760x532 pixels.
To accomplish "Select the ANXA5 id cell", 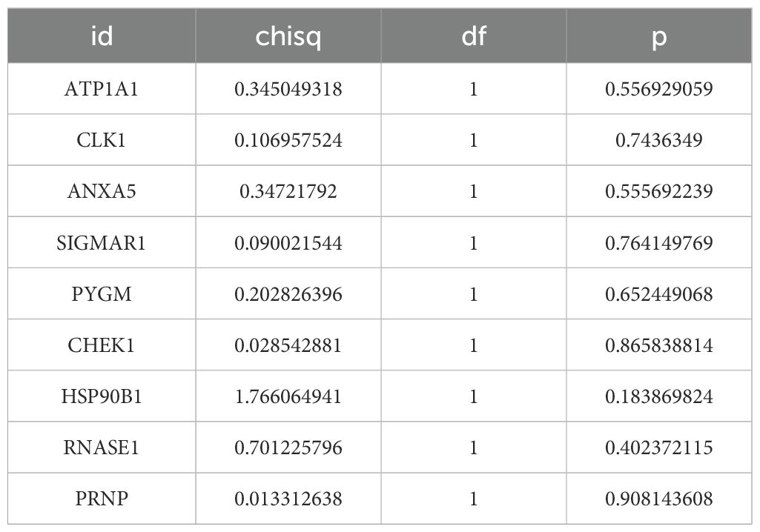I will 102,192.
